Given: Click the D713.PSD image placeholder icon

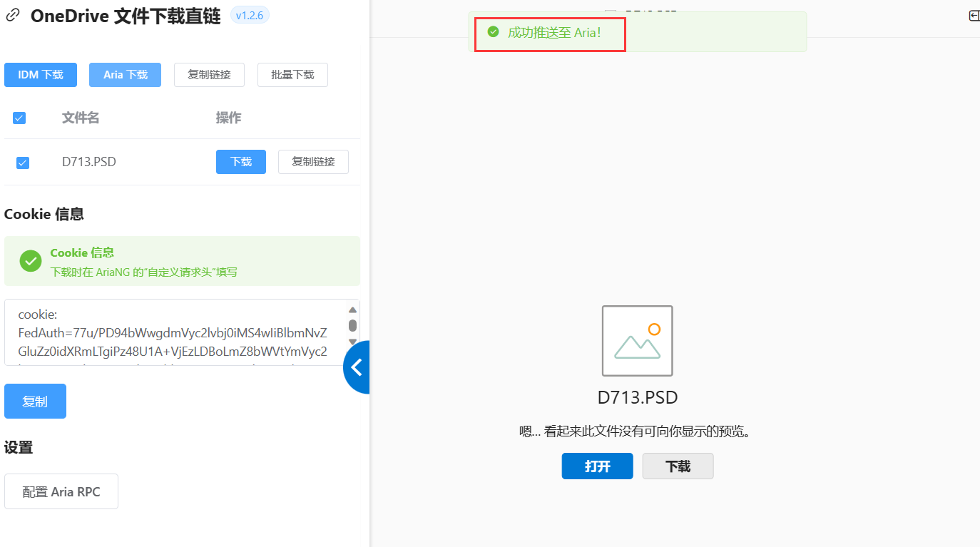Looking at the screenshot, I should [x=637, y=341].
